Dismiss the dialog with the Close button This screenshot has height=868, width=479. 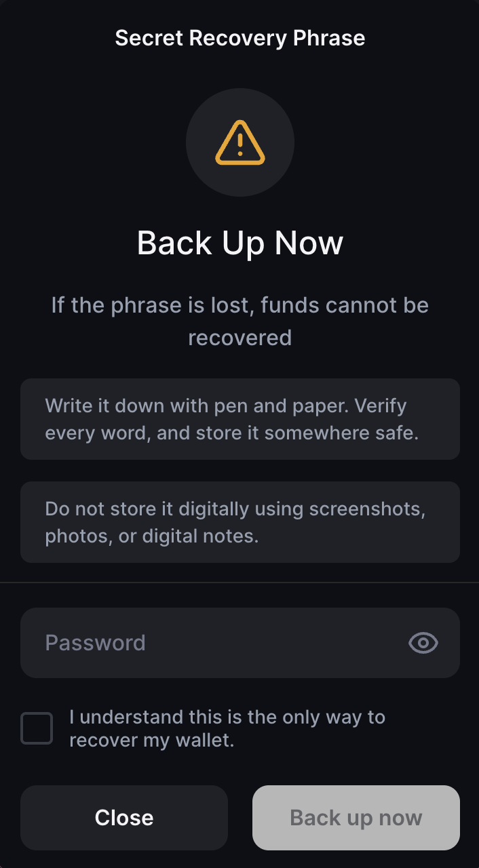pyautogui.click(x=124, y=818)
